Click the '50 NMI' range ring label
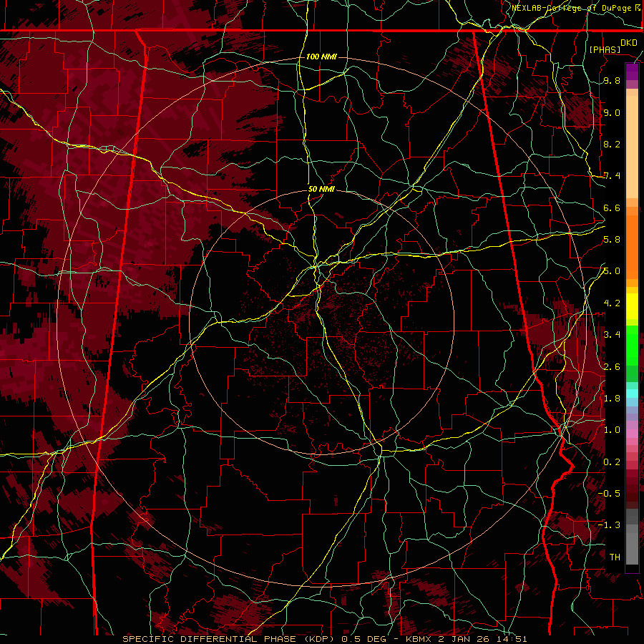Screen dimensions: 644x644 321,190
